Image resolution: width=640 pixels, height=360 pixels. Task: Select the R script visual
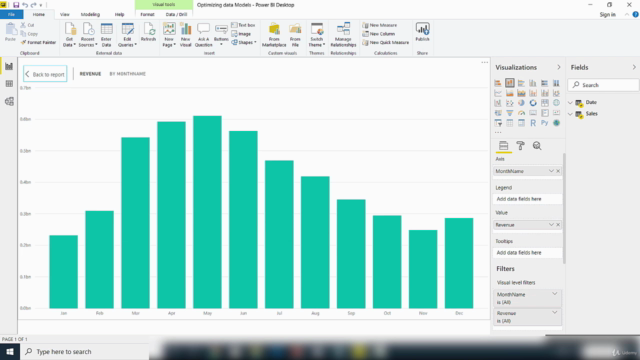click(x=533, y=123)
